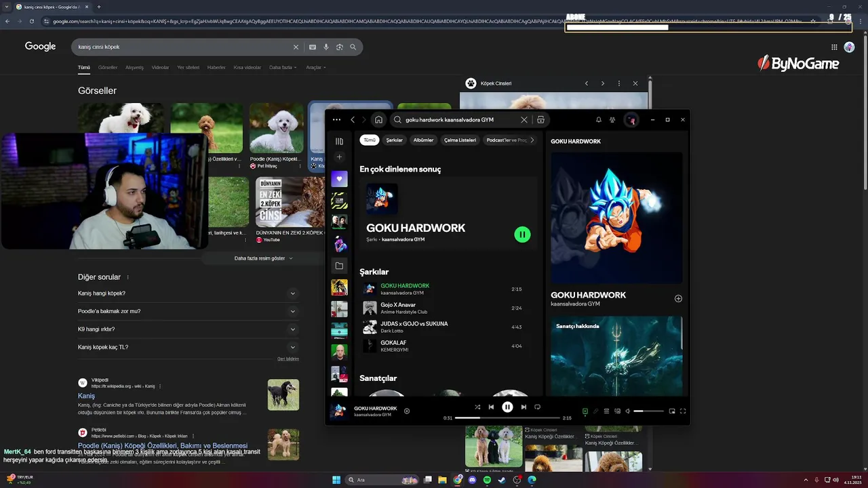Screen dimensions: 868x488
Task: Open Spotify miniplayer
Action: (x=672, y=411)
